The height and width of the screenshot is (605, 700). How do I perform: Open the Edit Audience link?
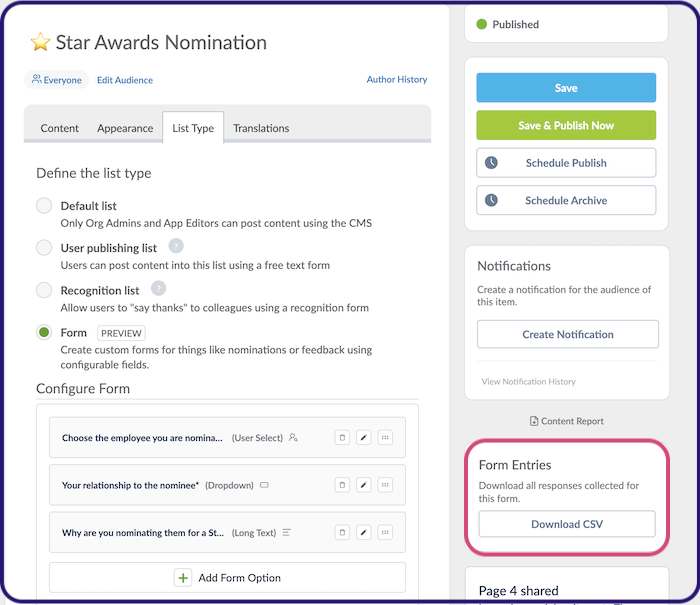click(x=125, y=80)
